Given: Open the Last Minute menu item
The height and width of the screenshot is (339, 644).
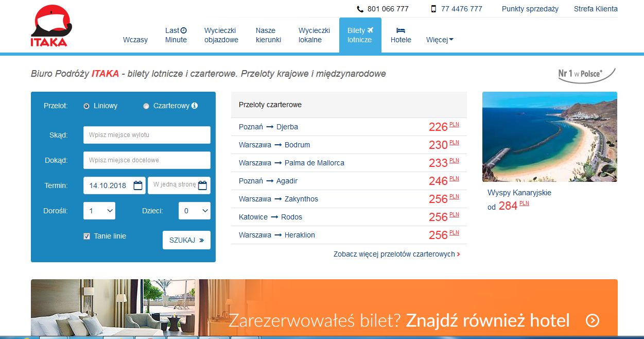Looking at the screenshot, I should 176,35.
